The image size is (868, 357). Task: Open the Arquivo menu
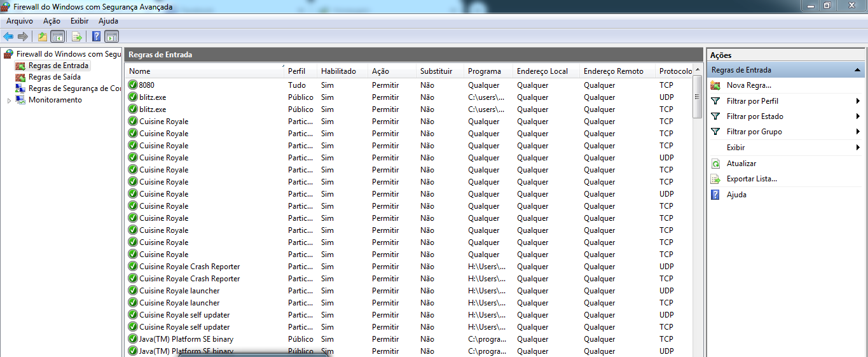click(x=20, y=21)
